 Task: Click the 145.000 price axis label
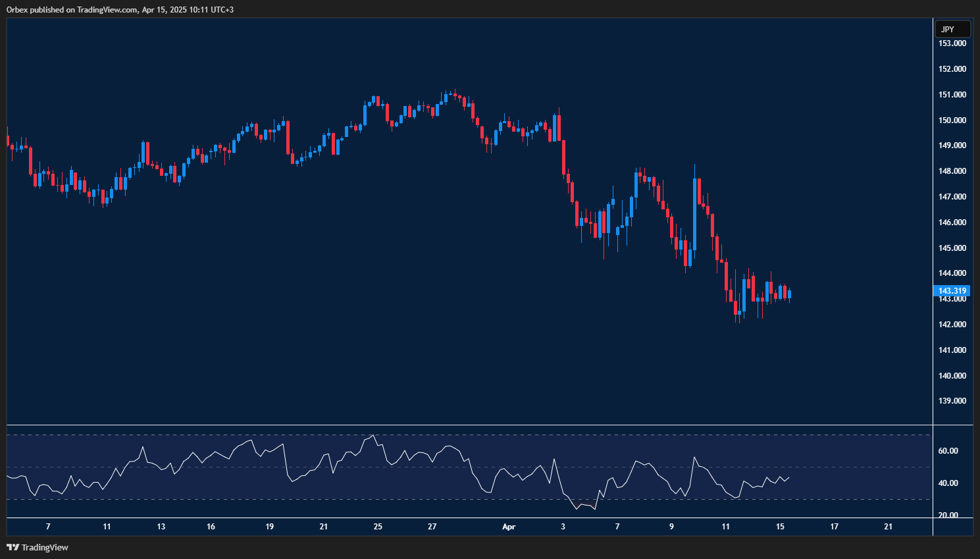click(952, 248)
